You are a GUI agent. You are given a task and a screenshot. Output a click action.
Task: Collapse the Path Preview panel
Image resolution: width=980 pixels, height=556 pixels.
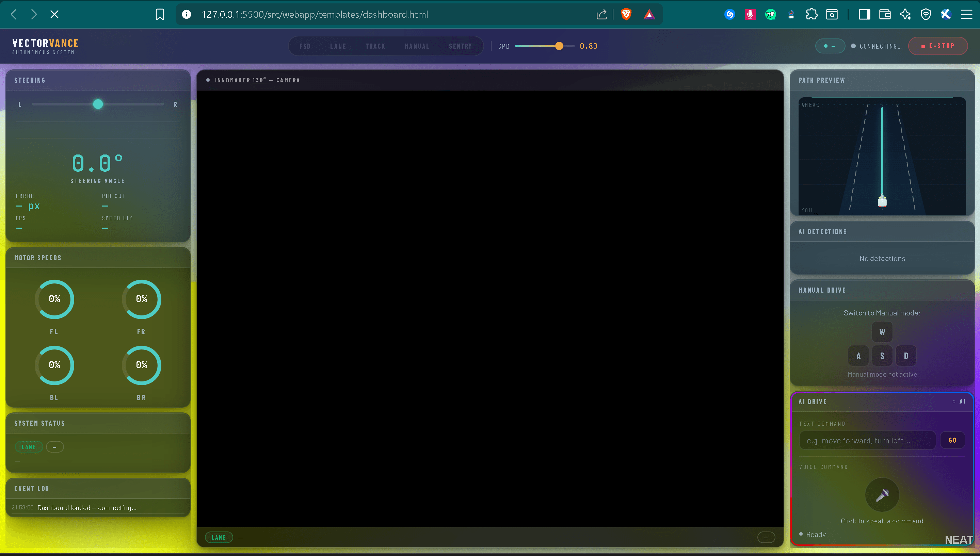(x=963, y=80)
